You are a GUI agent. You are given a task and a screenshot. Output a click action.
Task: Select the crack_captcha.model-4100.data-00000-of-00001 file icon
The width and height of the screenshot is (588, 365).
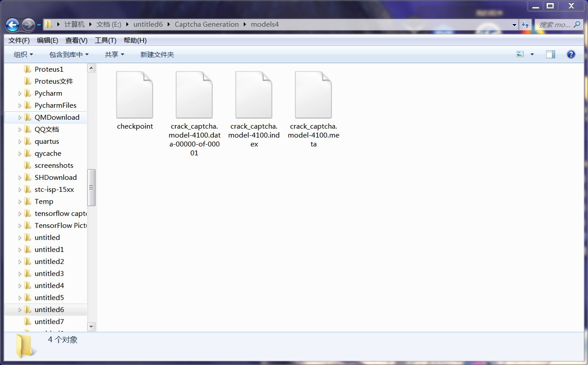pyautogui.click(x=194, y=94)
